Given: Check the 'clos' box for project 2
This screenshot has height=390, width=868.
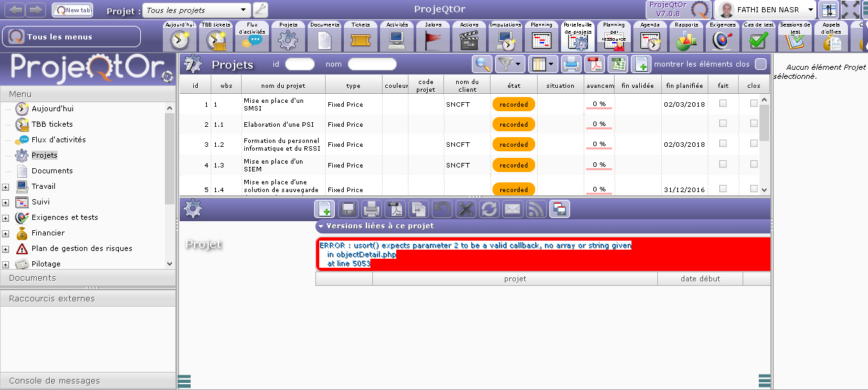Looking at the screenshot, I should pos(754,124).
